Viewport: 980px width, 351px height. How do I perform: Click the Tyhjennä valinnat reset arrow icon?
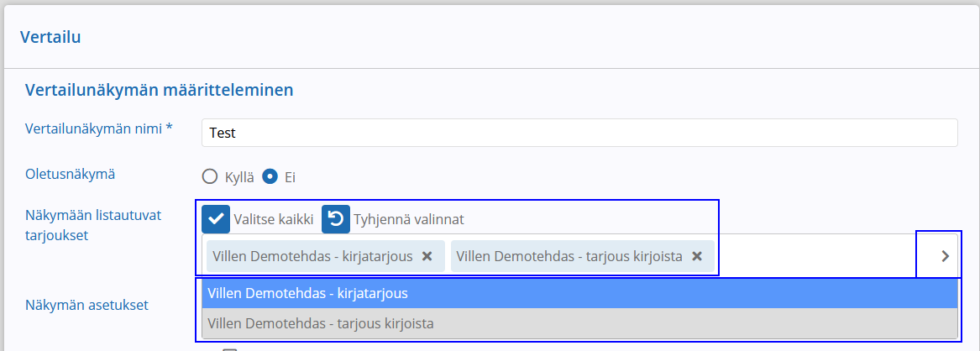tap(336, 219)
